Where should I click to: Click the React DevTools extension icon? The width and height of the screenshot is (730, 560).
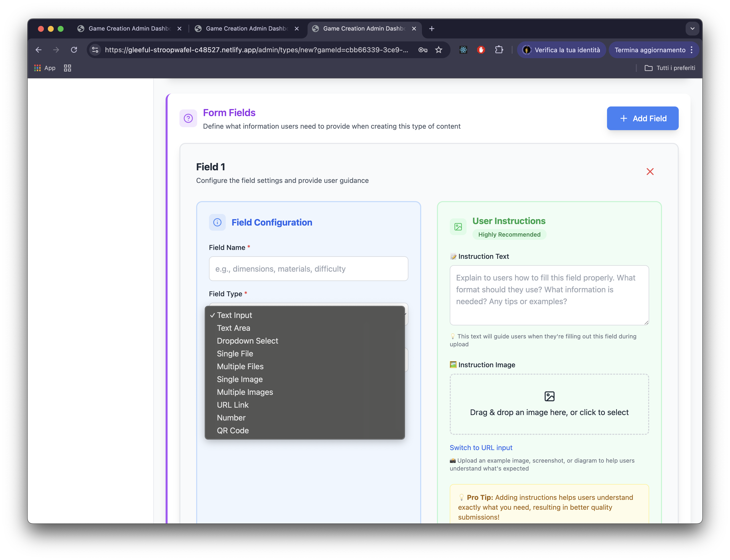463,50
